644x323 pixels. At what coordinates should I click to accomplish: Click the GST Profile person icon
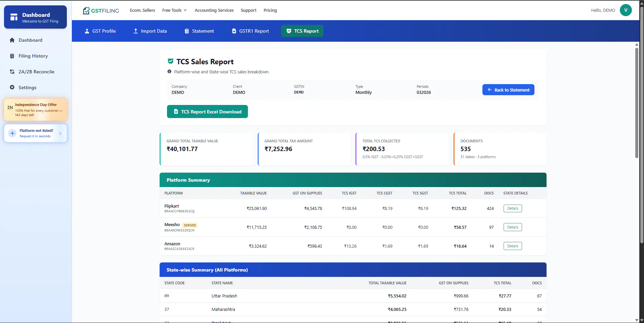[x=87, y=31]
